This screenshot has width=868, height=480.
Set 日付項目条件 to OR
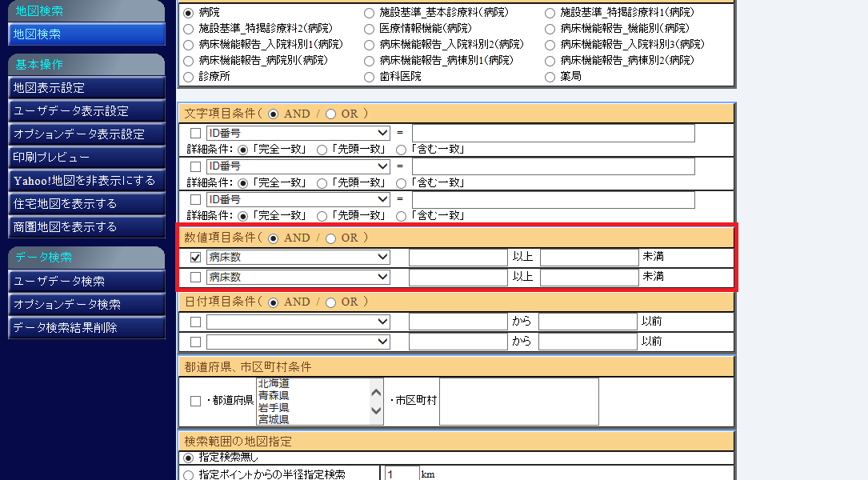330,303
